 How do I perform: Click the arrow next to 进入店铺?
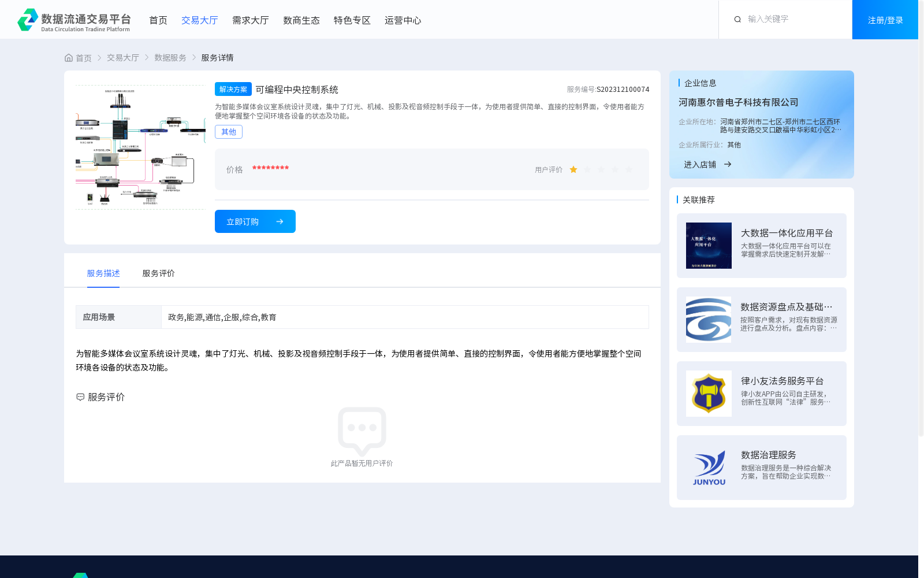coord(728,165)
